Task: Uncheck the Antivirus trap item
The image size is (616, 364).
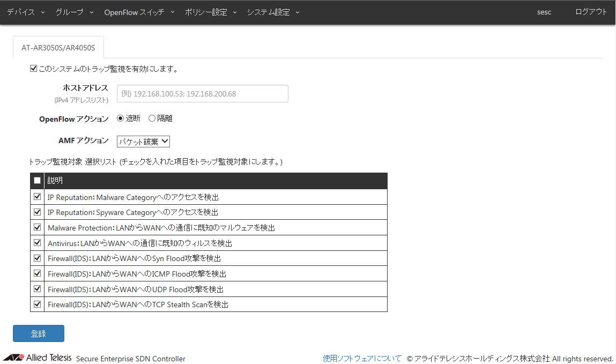Action: (37, 243)
